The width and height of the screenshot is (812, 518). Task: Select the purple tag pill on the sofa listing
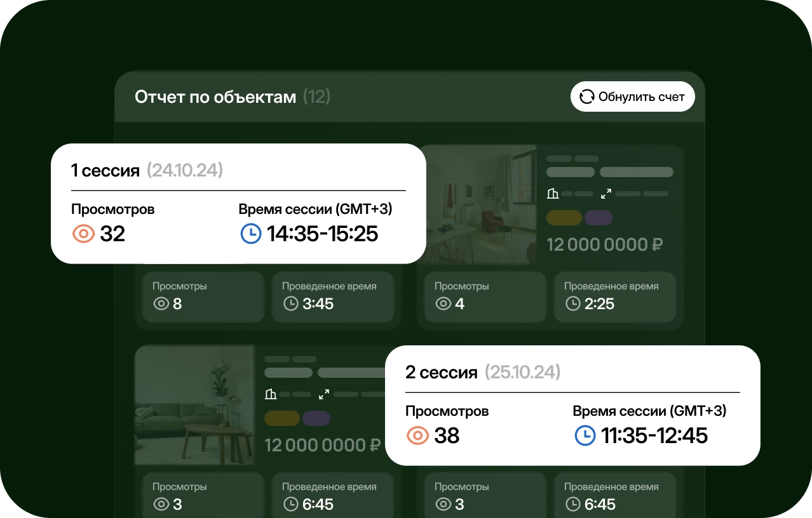316,418
